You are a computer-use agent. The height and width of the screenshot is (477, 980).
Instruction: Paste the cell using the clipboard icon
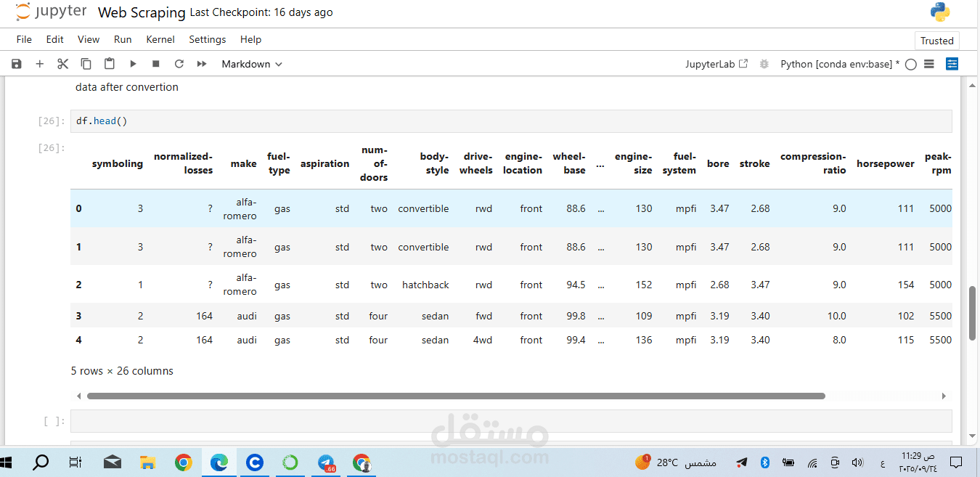pyautogui.click(x=110, y=64)
